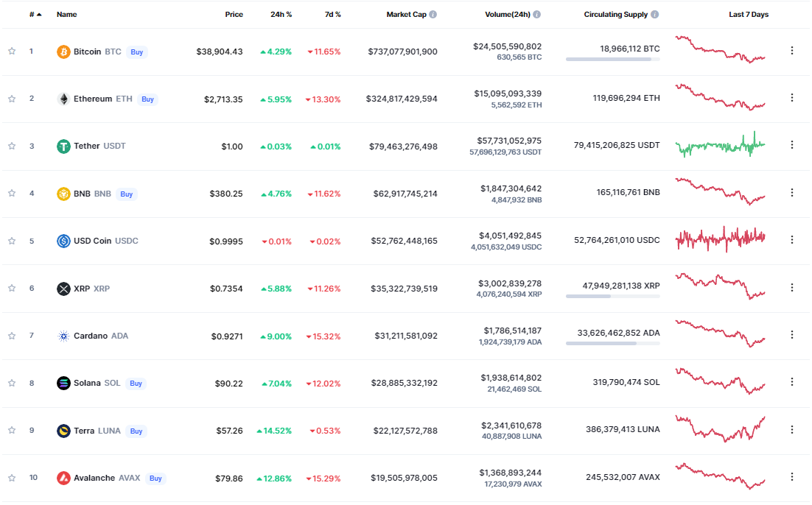Viewport: 812px width, 505px height.
Task: Star Terra for the watchlist
Action: click(x=12, y=430)
